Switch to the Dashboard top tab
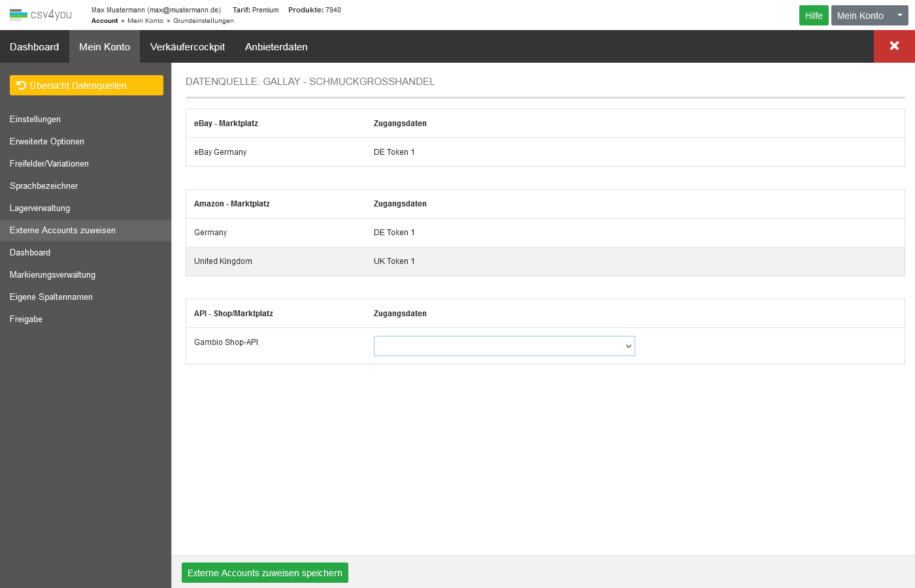Screen dimensions: 915x588 (34, 47)
